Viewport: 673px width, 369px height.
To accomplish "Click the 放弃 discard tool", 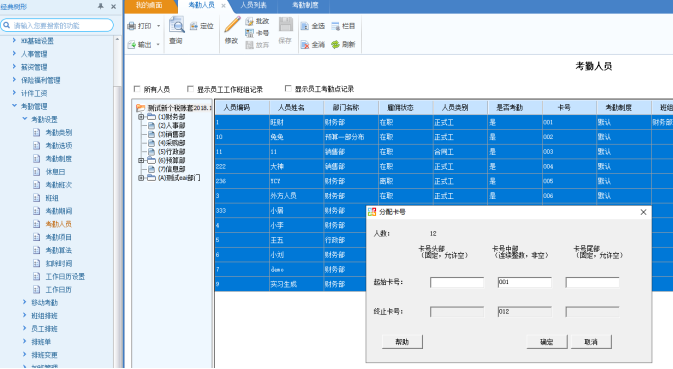I will tap(257, 45).
